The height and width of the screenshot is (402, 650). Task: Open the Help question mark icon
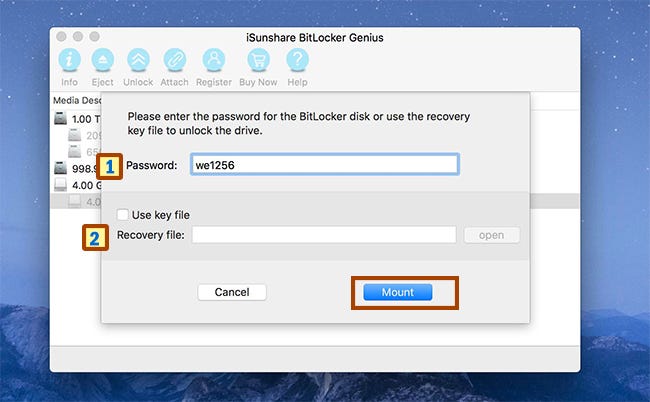(297, 60)
